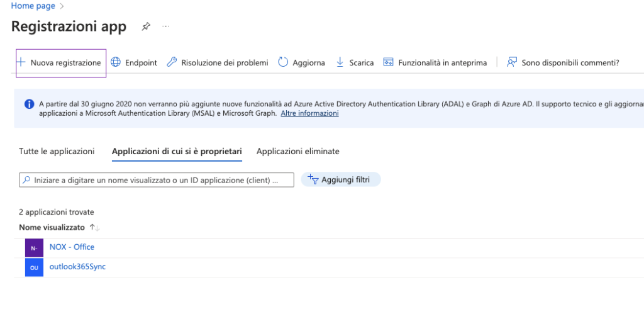644x309 pixels.
Task: Click Sono disponibili commenti? label
Action: coord(570,63)
